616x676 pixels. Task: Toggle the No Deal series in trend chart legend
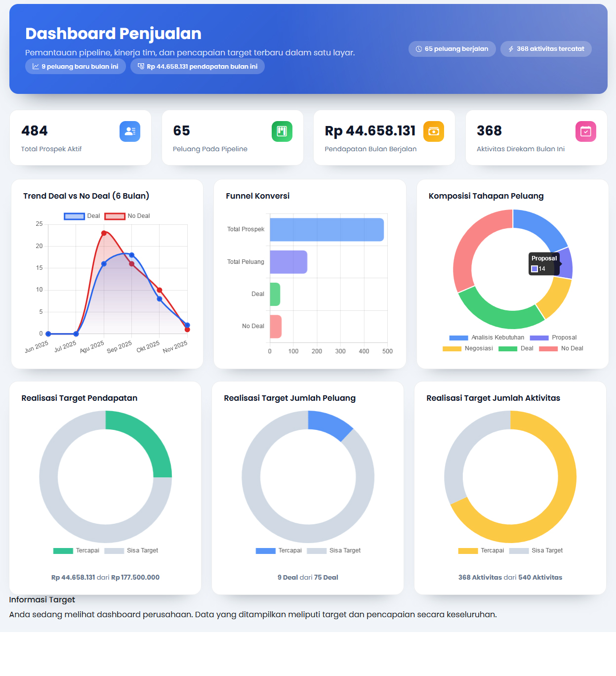[127, 216]
